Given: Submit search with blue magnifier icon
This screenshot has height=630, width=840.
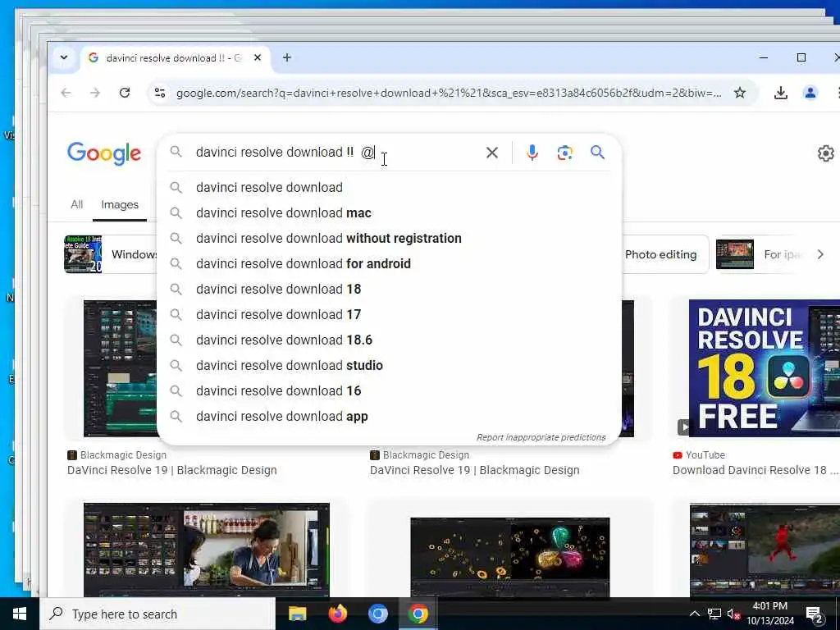Looking at the screenshot, I should pos(597,152).
